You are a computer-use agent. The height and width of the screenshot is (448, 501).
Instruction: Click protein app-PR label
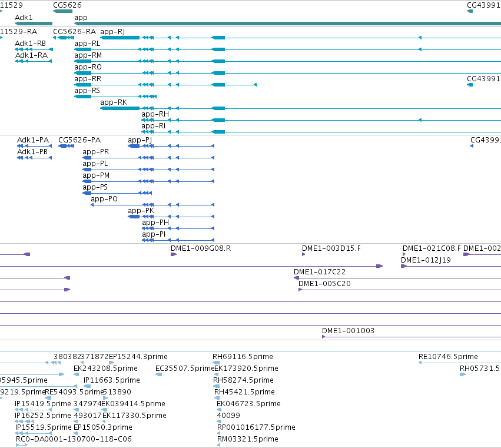(x=96, y=152)
